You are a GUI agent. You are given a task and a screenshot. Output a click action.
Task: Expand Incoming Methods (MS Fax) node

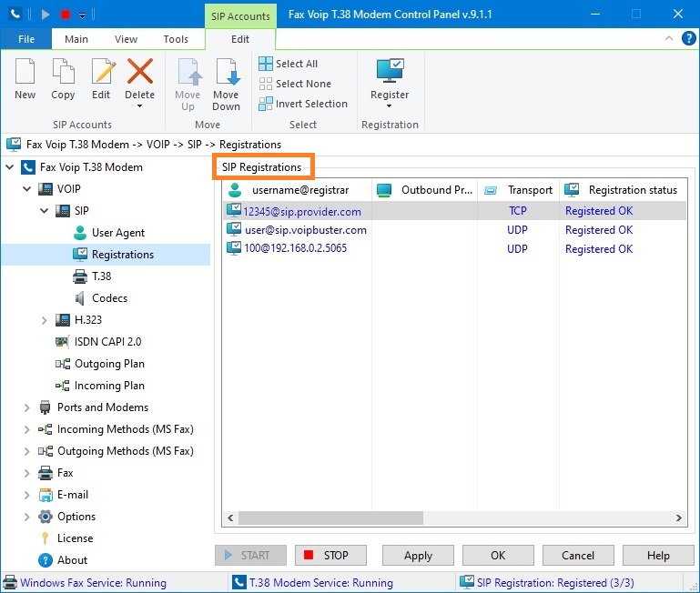pos(26,429)
